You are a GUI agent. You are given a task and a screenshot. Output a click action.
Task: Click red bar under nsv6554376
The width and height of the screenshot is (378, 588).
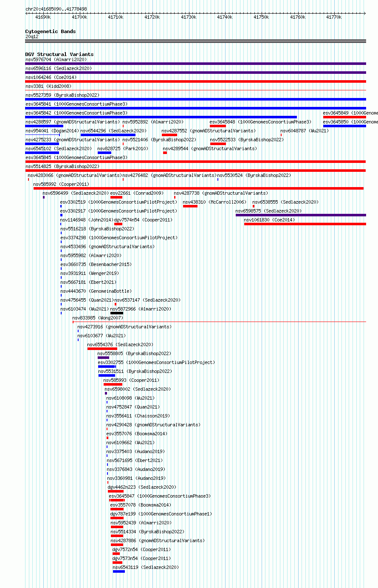click(102, 349)
